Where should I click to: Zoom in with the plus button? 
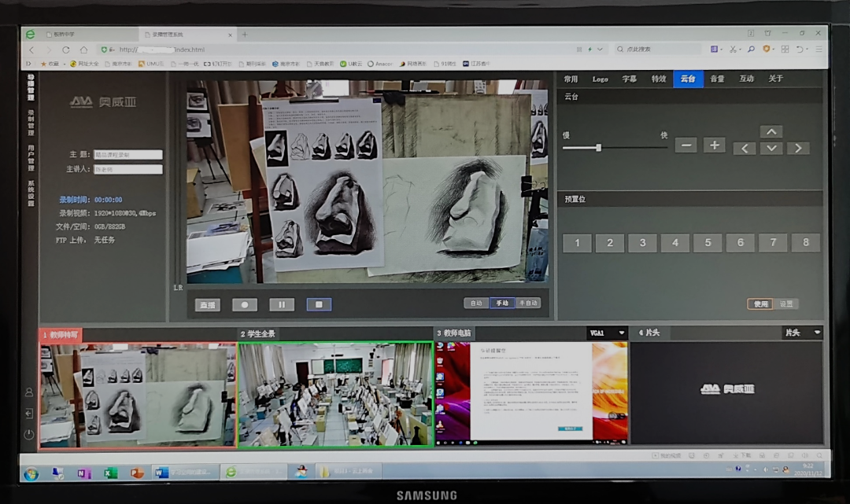click(715, 145)
